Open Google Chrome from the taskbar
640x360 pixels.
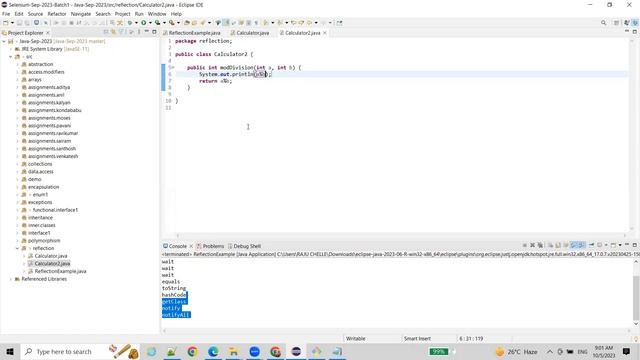pos(192,351)
